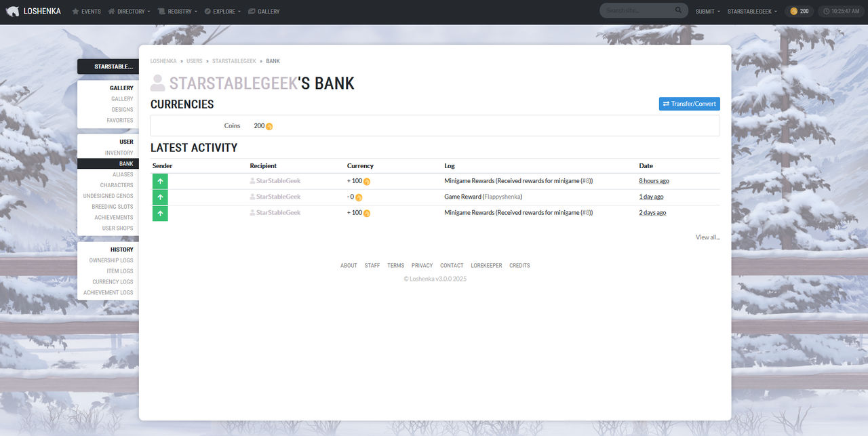Image resolution: width=868 pixels, height=436 pixels.
Task: Click StarStableGeek recipient in 8 hours ago row
Action: coord(278,181)
